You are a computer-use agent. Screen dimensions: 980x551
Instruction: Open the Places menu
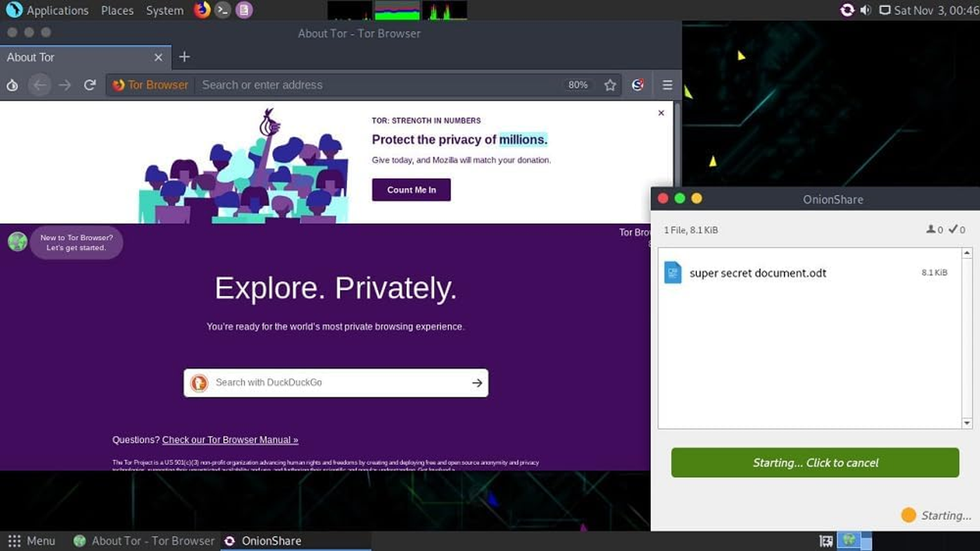[117, 10]
